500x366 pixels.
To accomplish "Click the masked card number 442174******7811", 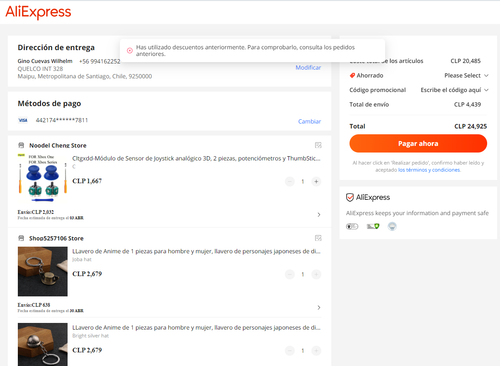I will 62,120.
